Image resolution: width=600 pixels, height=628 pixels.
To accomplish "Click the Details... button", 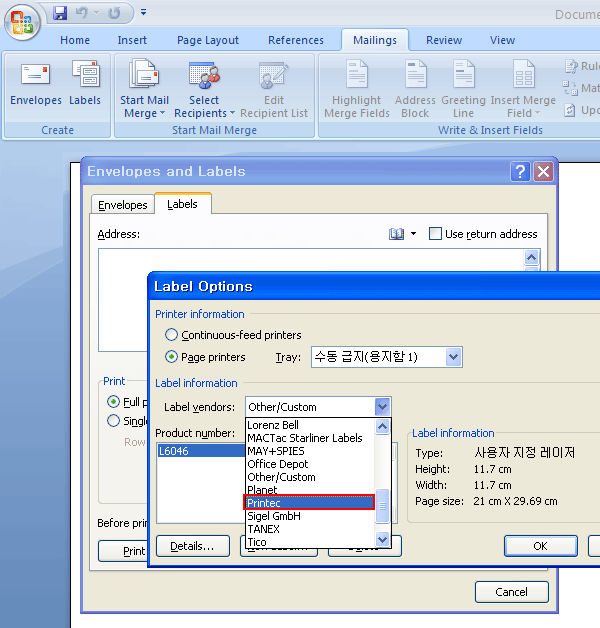I will click(x=193, y=546).
